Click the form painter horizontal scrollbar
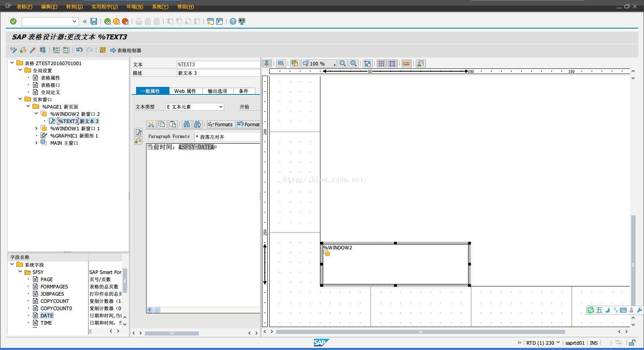This screenshot has width=644, height=350. pos(420,332)
